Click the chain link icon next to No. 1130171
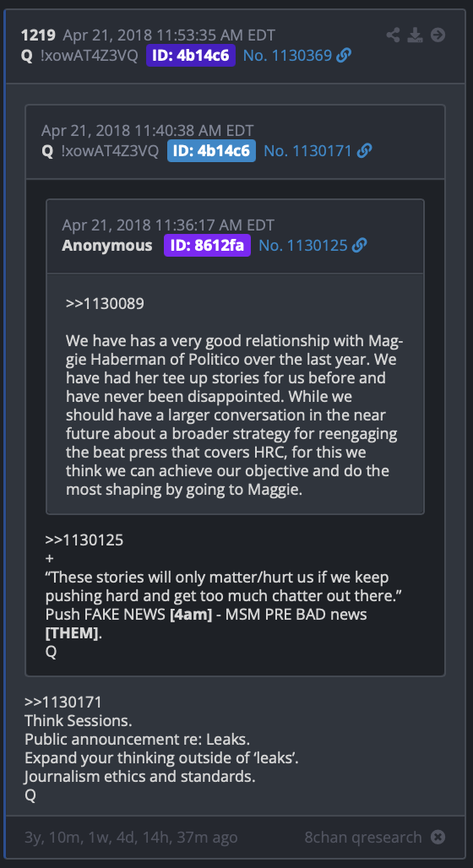This screenshot has width=473, height=868. [364, 150]
